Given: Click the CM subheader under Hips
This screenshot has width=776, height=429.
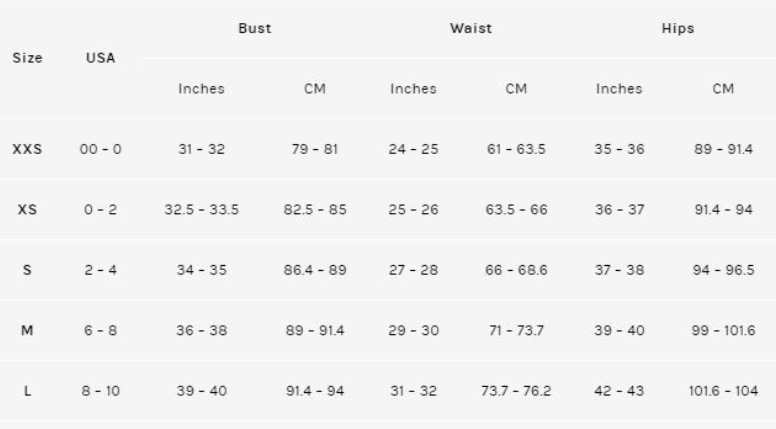Looking at the screenshot, I should coord(723,89).
